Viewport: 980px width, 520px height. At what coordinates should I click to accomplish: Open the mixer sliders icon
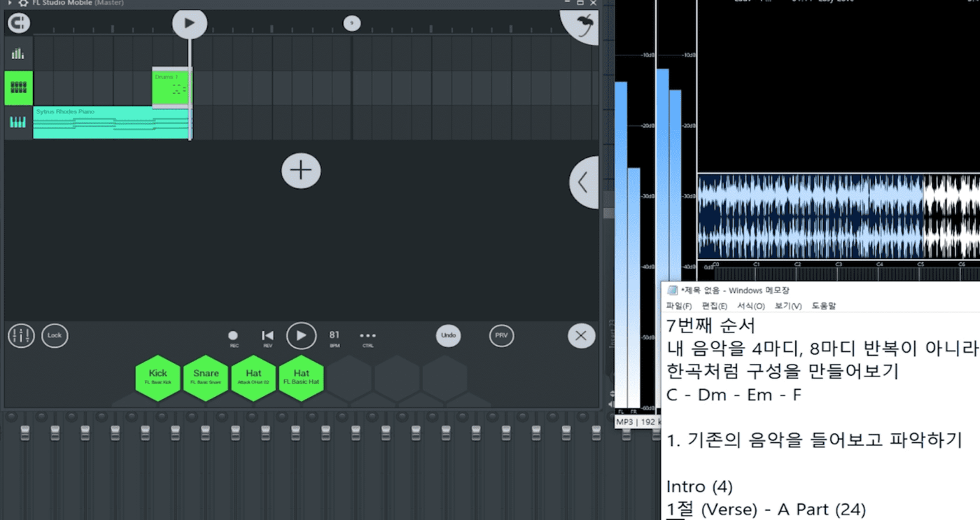(21, 336)
